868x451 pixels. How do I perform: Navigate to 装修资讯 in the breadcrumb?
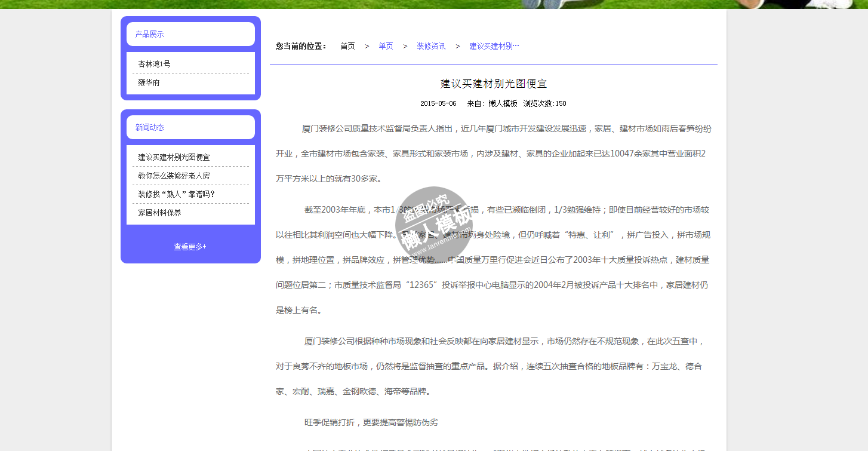pos(431,46)
